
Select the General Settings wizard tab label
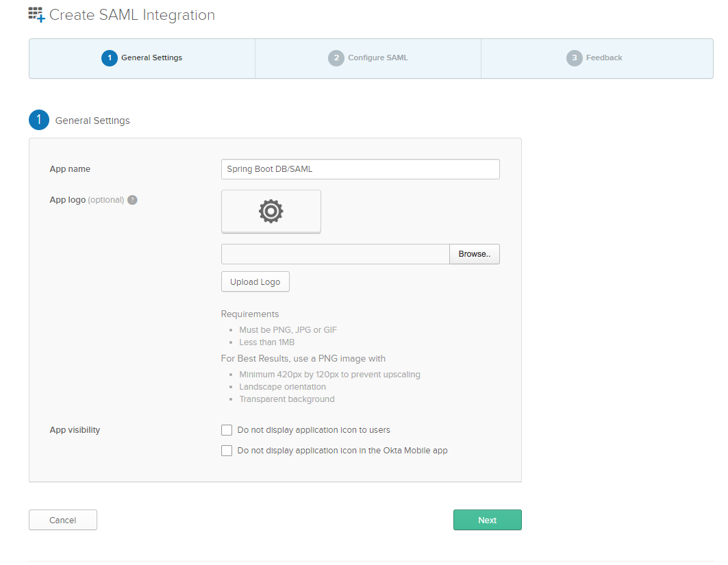[x=151, y=58]
